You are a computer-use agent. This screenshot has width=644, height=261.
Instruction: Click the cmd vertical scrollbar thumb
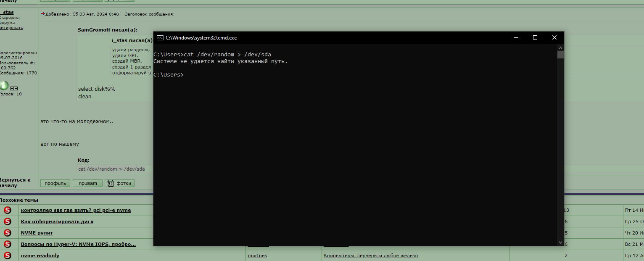point(560,55)
